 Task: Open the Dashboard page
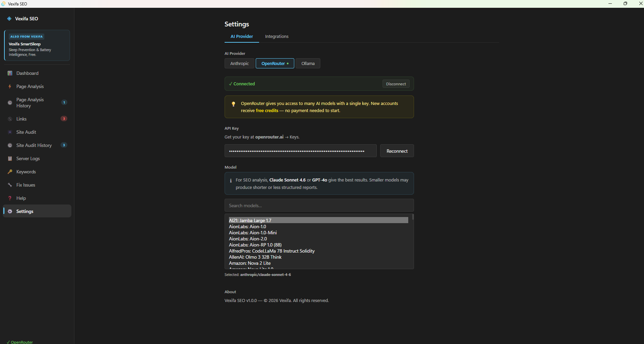pos(37,73)
